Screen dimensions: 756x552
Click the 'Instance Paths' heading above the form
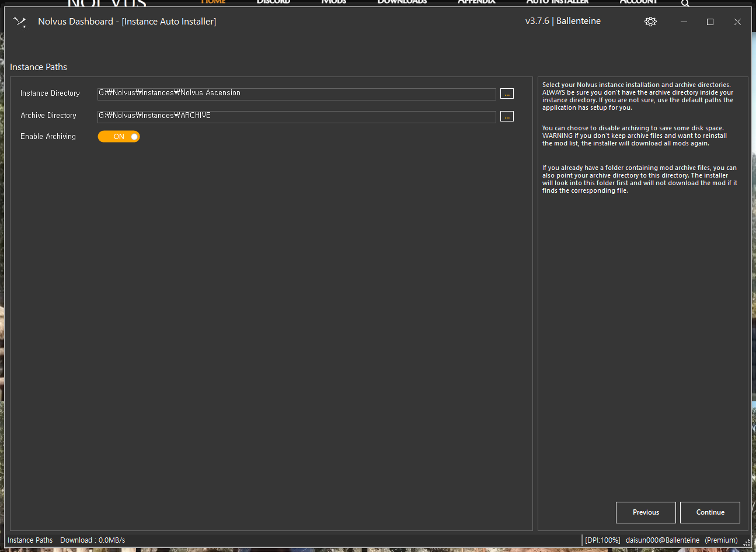coord(39,67)
